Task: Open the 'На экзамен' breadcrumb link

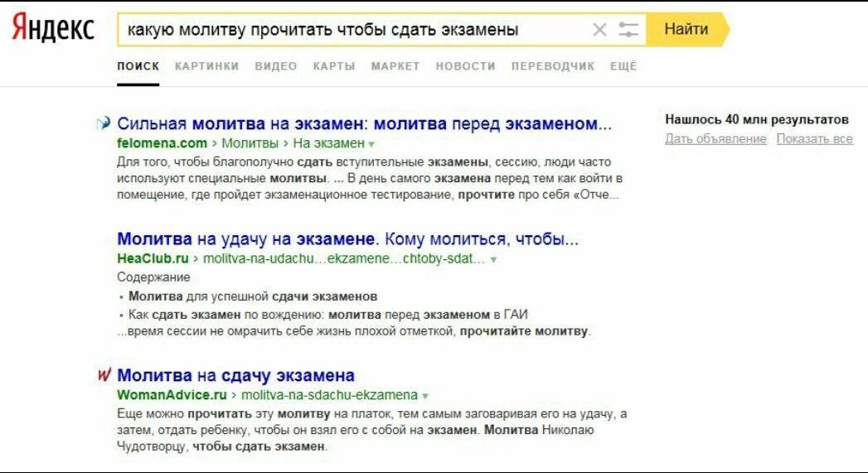Action: [328, 143]
